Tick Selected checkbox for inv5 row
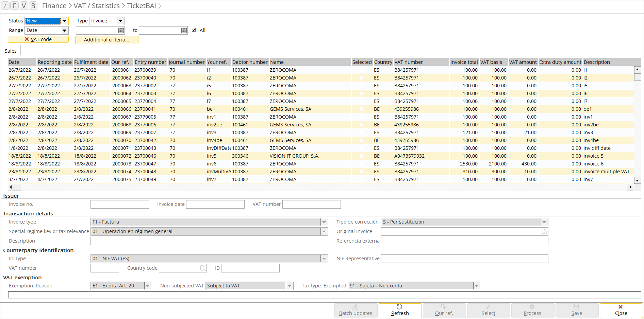644x319 pixels. pyautogui.click(x=362, y=156)
